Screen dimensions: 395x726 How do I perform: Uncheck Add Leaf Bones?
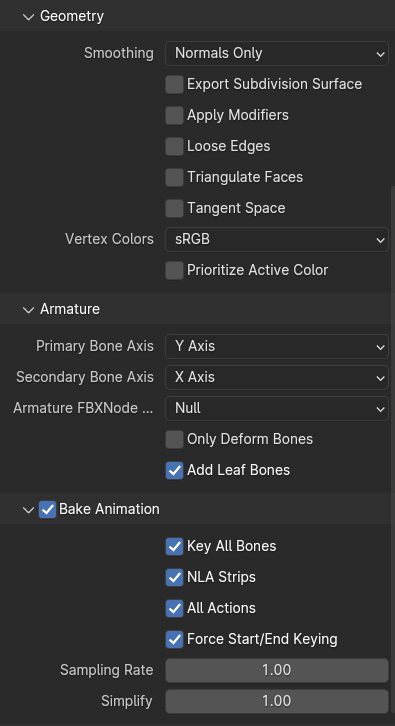pyautogui.click(x=175, y=470)
